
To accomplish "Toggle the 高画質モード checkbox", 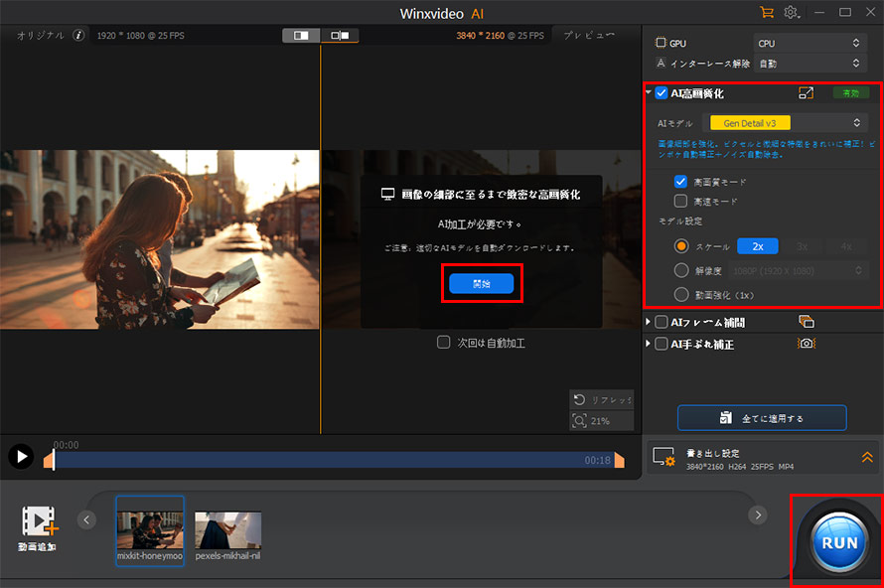I will 680,182.
